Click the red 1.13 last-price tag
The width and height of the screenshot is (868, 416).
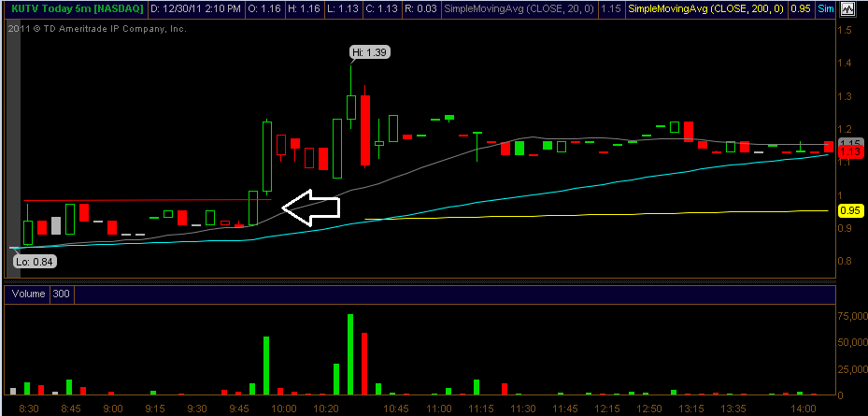coord(849,151)
